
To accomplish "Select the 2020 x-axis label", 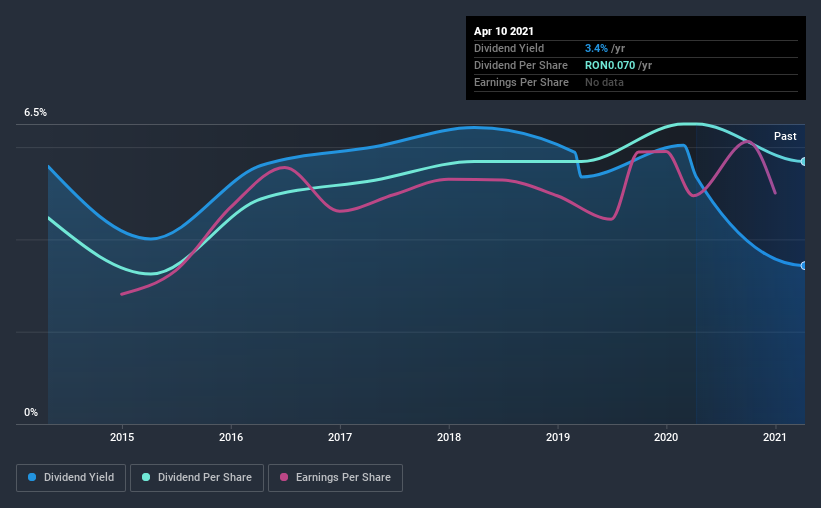I will point(667,437).
